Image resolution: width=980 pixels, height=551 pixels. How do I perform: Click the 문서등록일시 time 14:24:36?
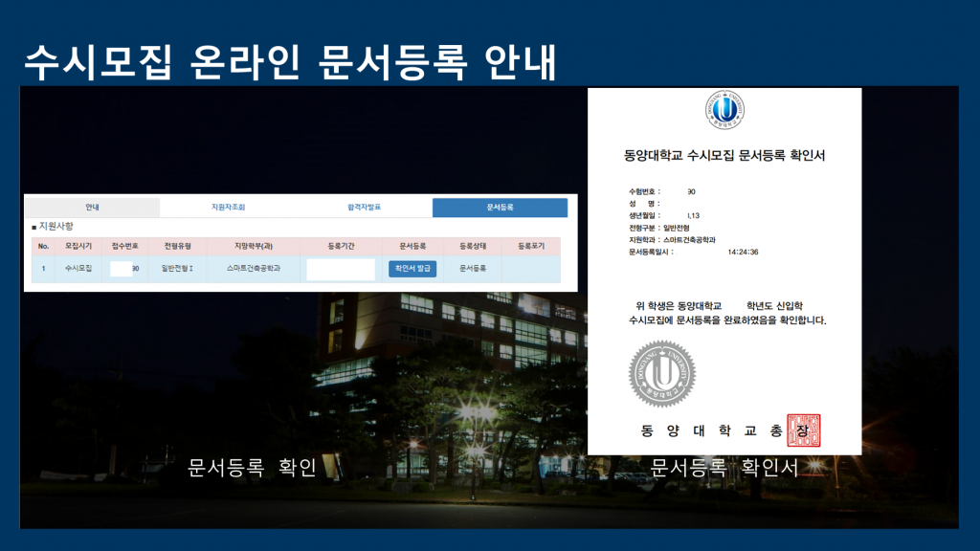point(743,253)
